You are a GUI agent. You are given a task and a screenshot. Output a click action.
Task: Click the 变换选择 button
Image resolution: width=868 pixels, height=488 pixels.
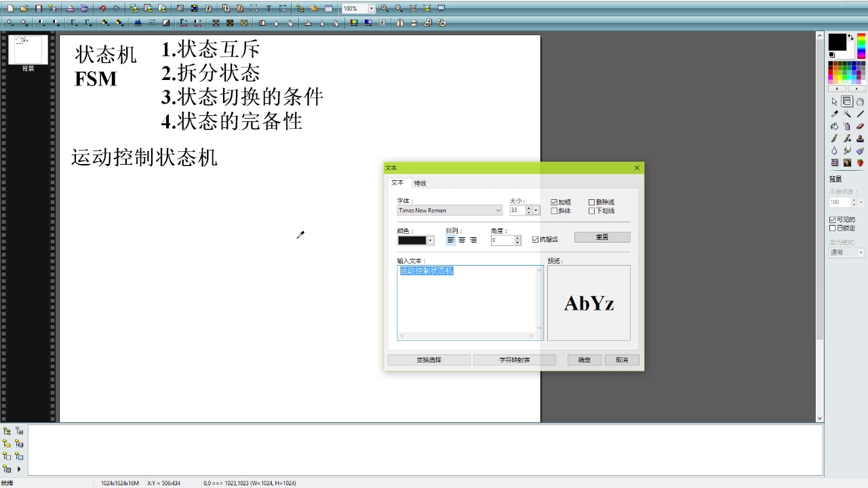point(429,360)
